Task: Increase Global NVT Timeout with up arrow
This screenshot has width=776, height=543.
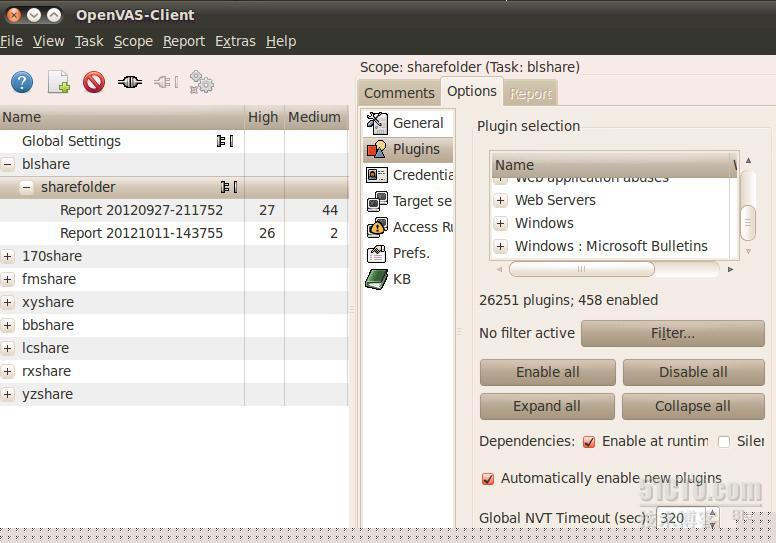Action: click(x=712, y=513)
